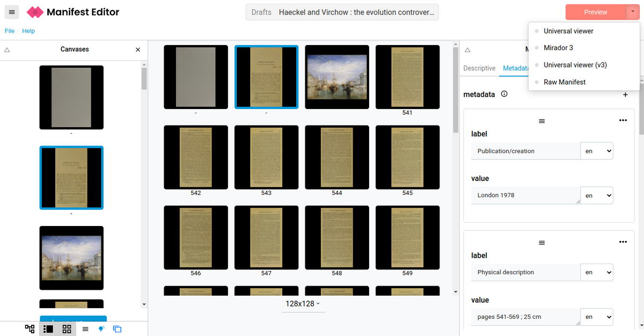Select canvas thumbnail grid view icon
The width and height of the screenshot is (644, 336).
point(67,329)
